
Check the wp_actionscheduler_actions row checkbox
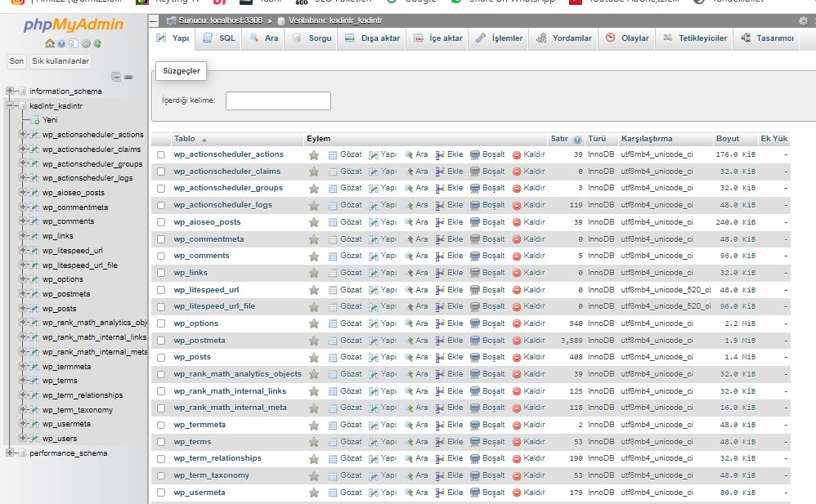(161, 154)
